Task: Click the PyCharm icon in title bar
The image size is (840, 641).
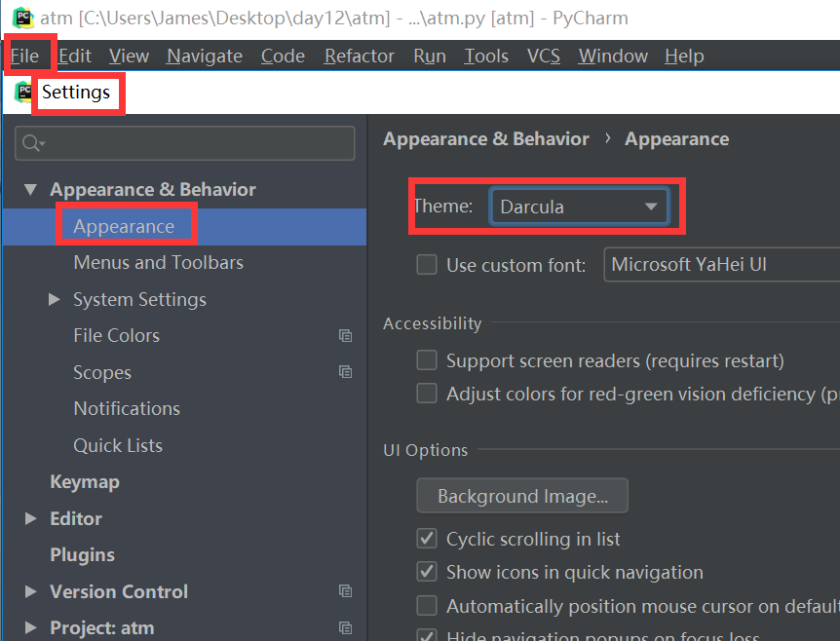Action: click(x=23, y=19)
